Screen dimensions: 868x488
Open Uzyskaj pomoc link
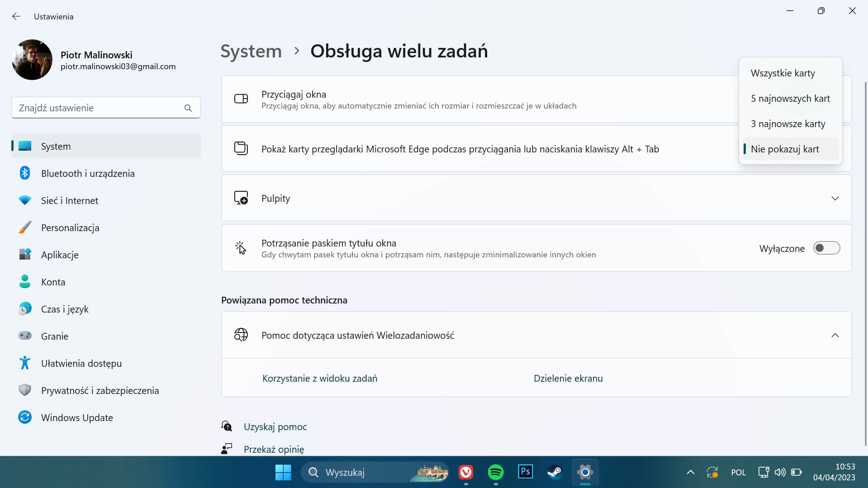275,426
